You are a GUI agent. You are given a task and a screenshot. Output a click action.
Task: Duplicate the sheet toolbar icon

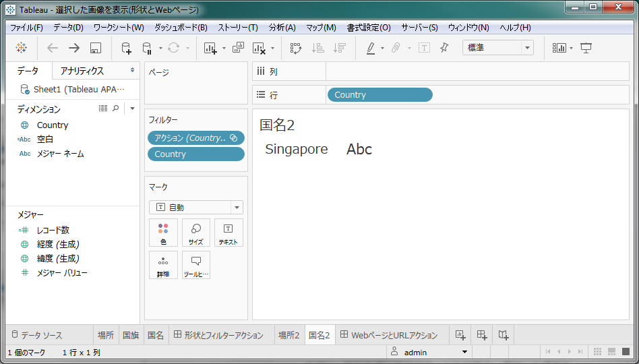click(x=238, y=48)
